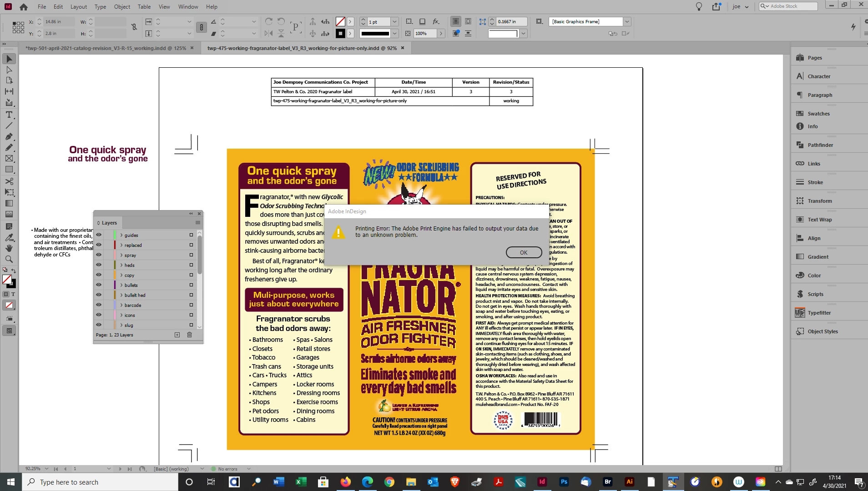Image resolution: width=868 pixels, height=491 pixels.
Task: Select the Pen tool
Action: 9,136
